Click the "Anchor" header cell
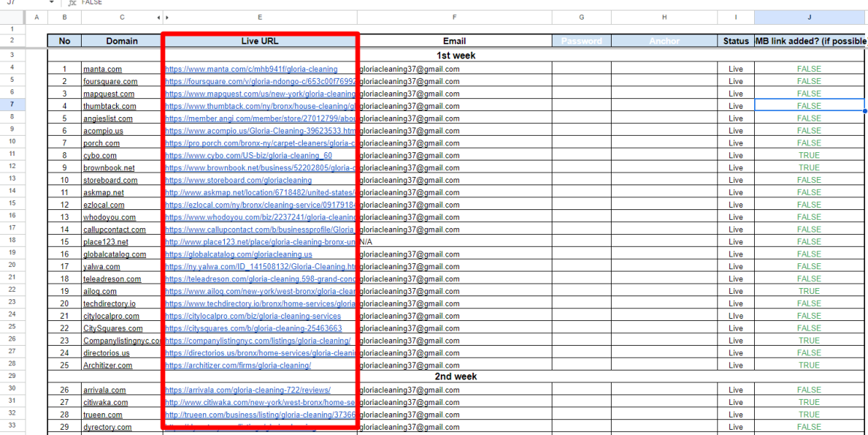The image size is (868, 435). (x=664, y=41)
